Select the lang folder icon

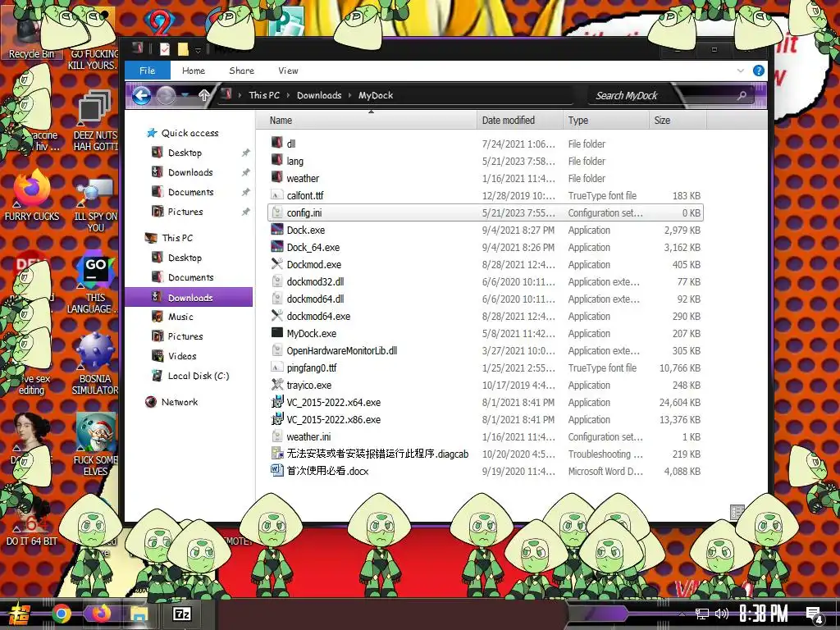point(277,160)
